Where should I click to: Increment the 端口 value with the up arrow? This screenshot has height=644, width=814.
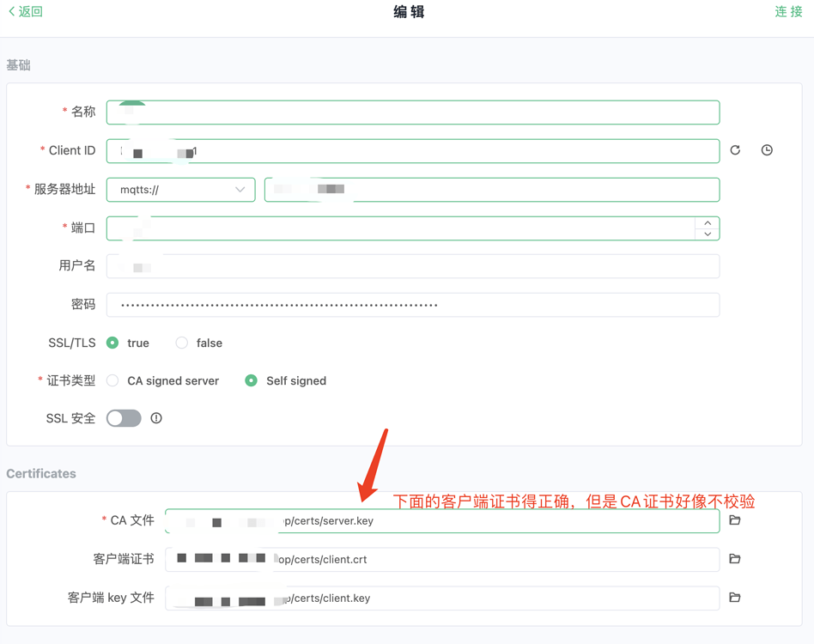708,222
